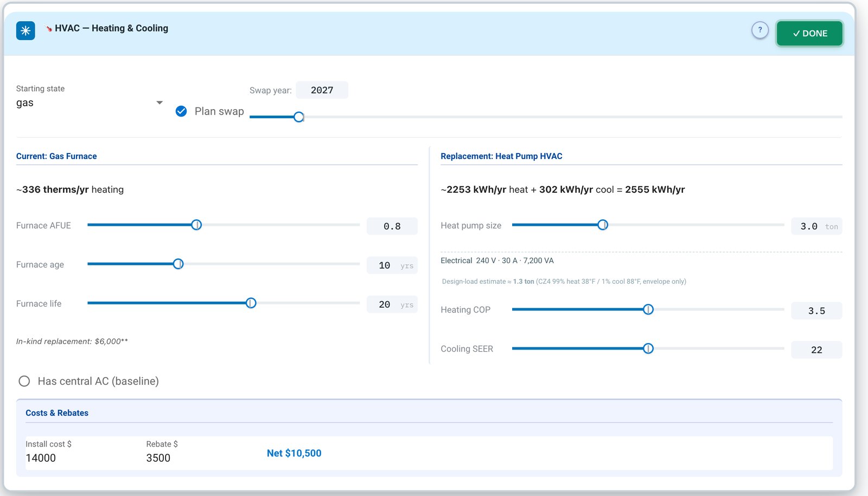868x496 pixels.
Task: Uncheck the Plan swap checkbox
Action: (x=181, y=111)
